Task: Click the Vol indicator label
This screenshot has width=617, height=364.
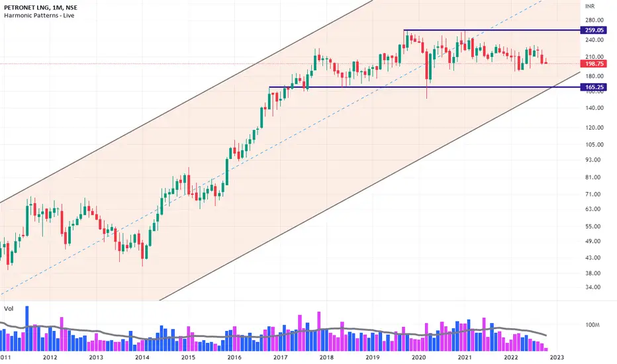Action: (x=9, y=308)
